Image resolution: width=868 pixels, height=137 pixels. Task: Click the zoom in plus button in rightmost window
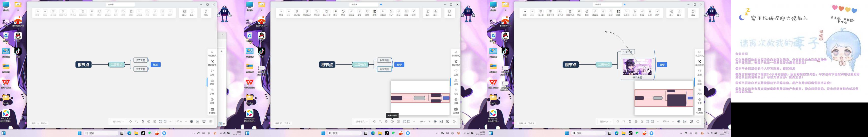click(673, 121)
